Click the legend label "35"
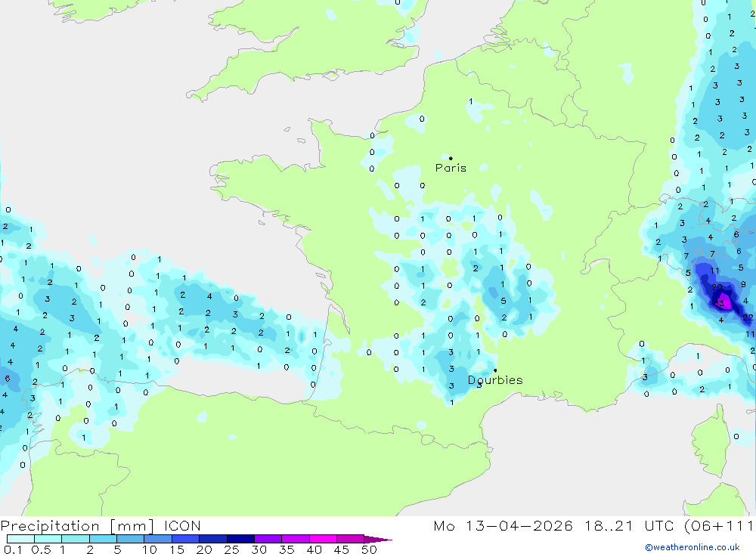 [x=287, y=549]
